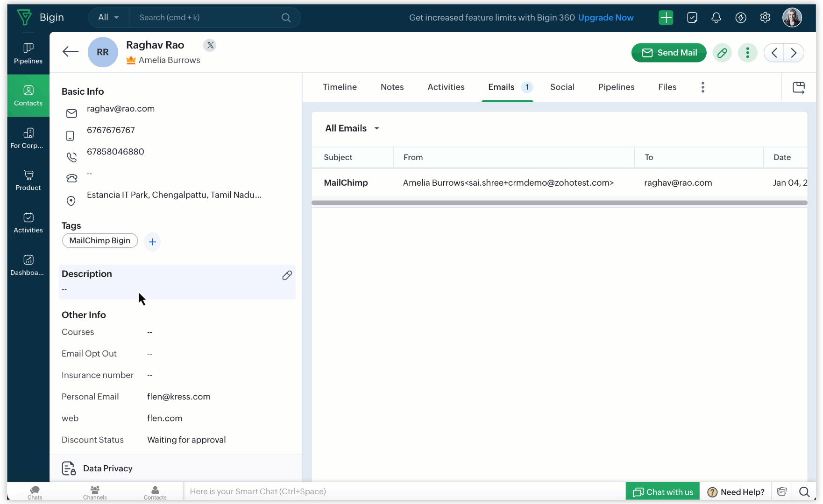Open the notifications bell

[x=716, y=18]
